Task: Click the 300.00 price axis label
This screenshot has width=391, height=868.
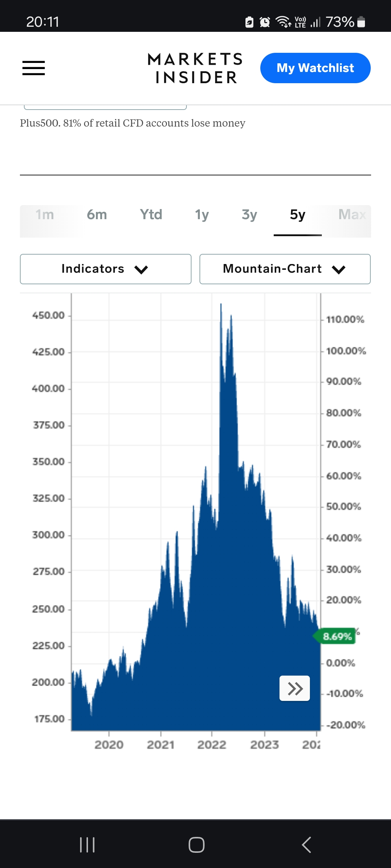Action: pos(48,535)
